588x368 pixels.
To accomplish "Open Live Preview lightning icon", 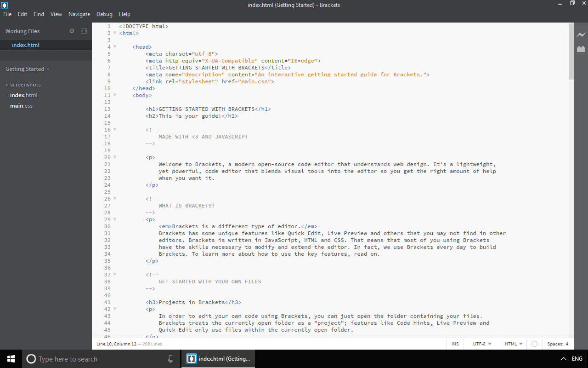I will (x=581, y=35).
